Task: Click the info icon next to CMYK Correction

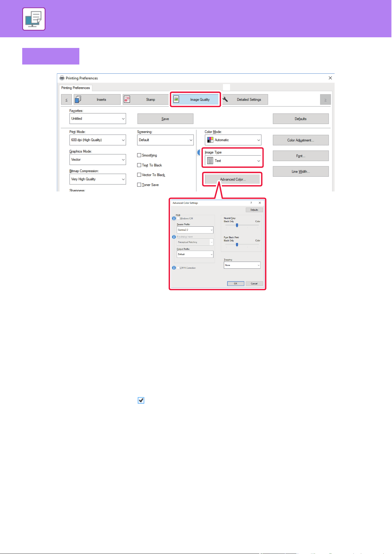Action: [x=174, y=268]
